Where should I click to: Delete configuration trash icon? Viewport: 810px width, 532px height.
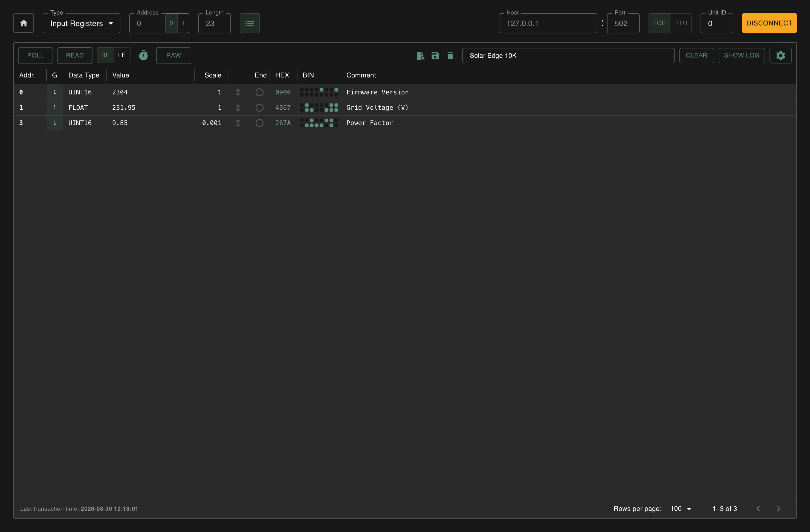(x=450, y=56)
